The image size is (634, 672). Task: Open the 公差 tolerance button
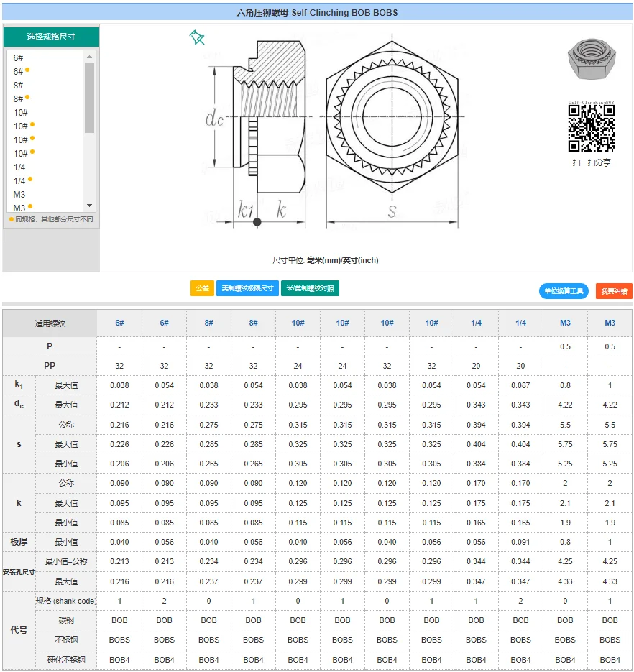pos(202,288)
